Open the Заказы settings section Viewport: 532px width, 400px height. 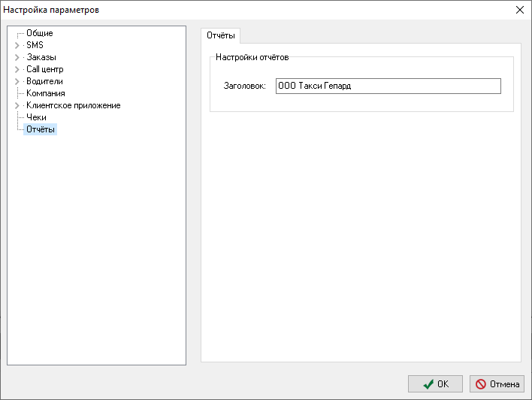tap(41, 57)
